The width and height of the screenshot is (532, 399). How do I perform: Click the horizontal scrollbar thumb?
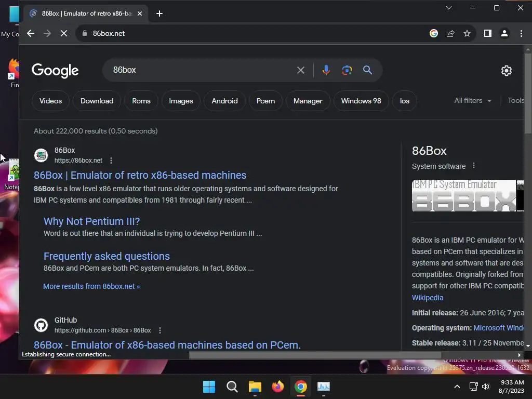(315, 355)
